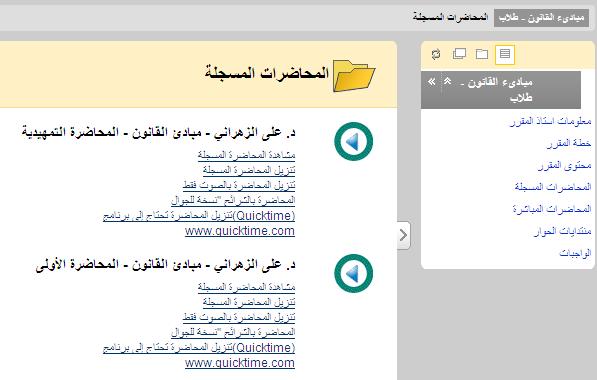Open the مبادىء القانون - طلاب breadcrumb
597x380 pixels.
click(x=541, y=18)
